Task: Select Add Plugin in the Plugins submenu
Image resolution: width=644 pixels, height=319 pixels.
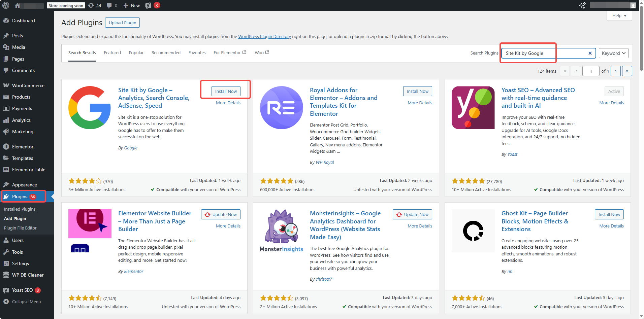Action: pos(15,218)
